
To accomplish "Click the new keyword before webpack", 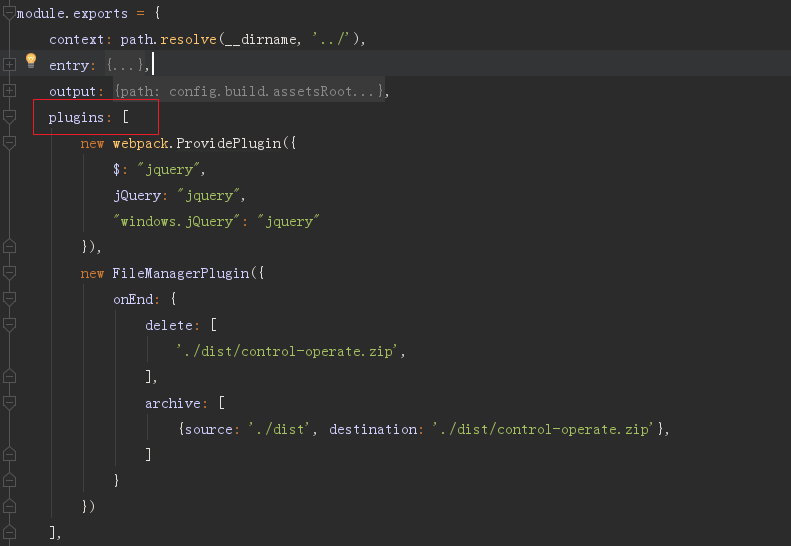I will tap(92, 143).
